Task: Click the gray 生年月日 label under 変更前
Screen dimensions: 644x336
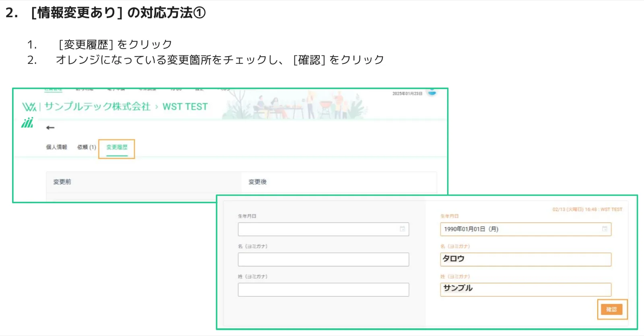Action: coord(247,216)
